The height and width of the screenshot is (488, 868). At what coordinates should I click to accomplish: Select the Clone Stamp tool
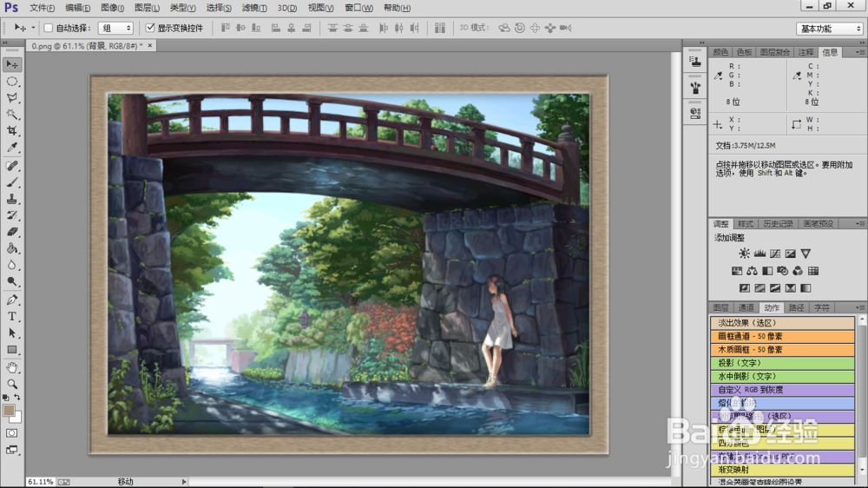(x=11, y=199)
